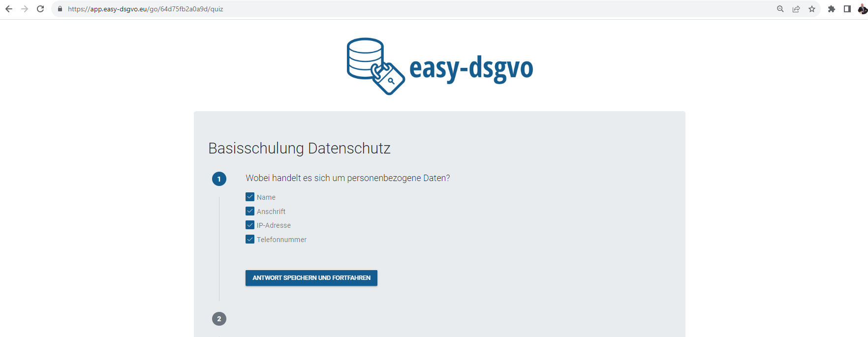The image size is (868, 337).
Task: Open the extensions puzzle icon
Action: pyautogui.click(x=832, y=9)
